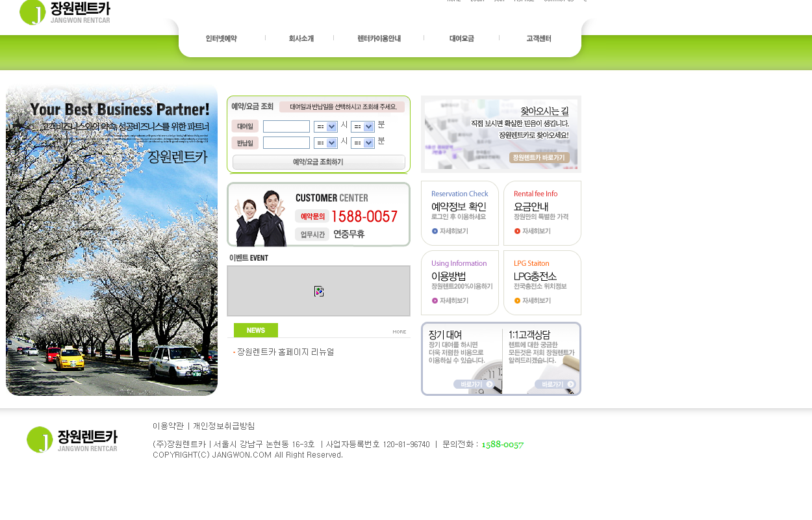Open the 인터넷예약 menu
Screen dimensions: 812x520
point(222,38)
